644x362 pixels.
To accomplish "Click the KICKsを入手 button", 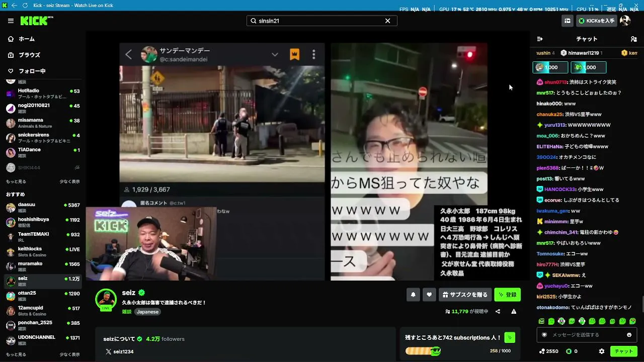I will click(x=597, y=21).
